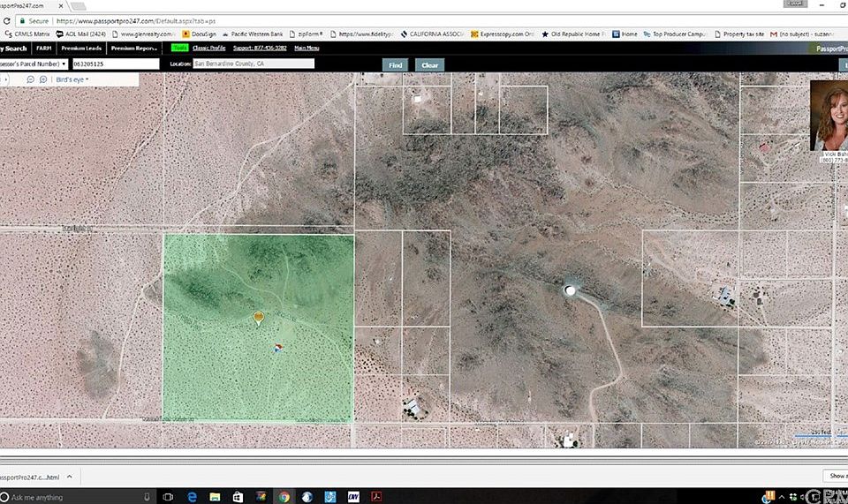Image resolution: width=848 pixels, height=504 pixels.
Task: Open the FARM menu tab
Action: click(x=43, y=49)
